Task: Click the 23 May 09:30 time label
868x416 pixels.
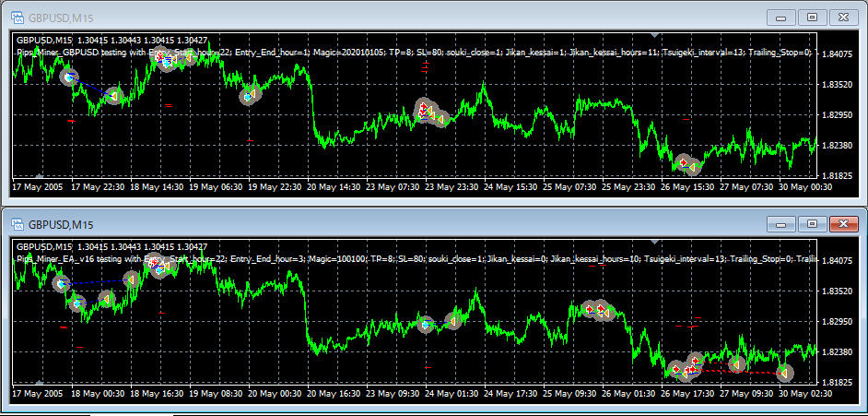Action: pyautogui.click(x=393, y=394)
